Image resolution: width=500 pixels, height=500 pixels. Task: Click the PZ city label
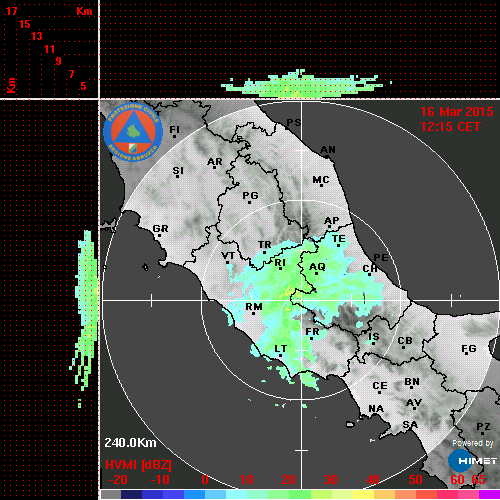[x=483, y=427]
